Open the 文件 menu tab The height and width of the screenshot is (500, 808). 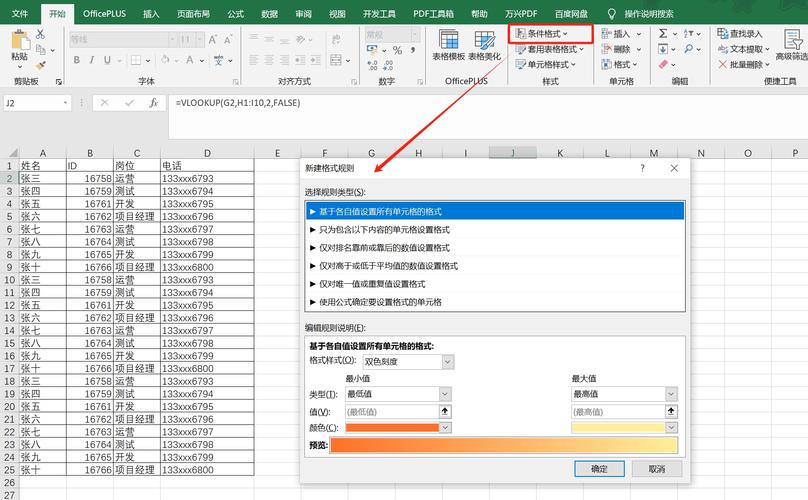pos(20,13)
